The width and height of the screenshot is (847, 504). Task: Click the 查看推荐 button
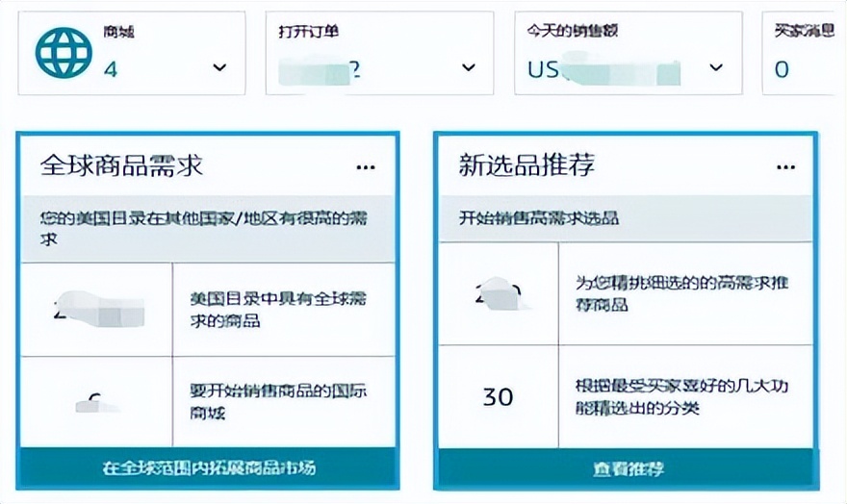(628, 468)
